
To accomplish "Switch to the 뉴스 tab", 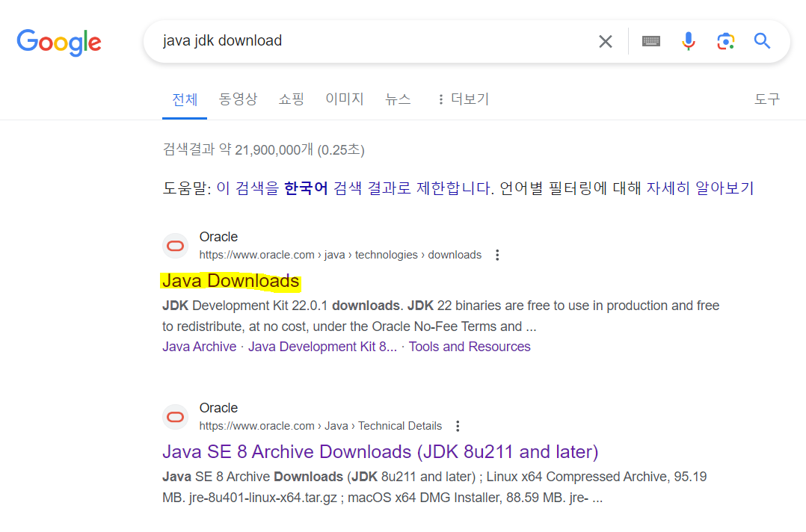I will tap(398, 99).
